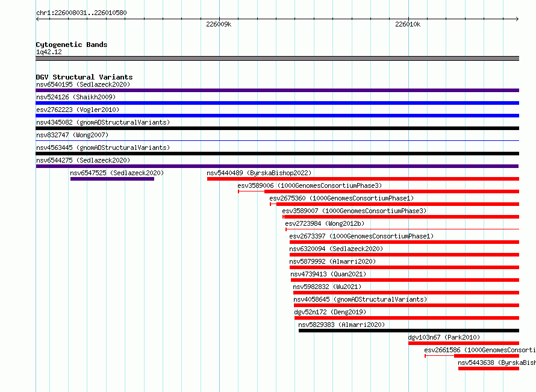Click the purple bar under nsv6544275
Image resolution: width=536 pixels, height=392 pixels.
(x=277, y=166)
